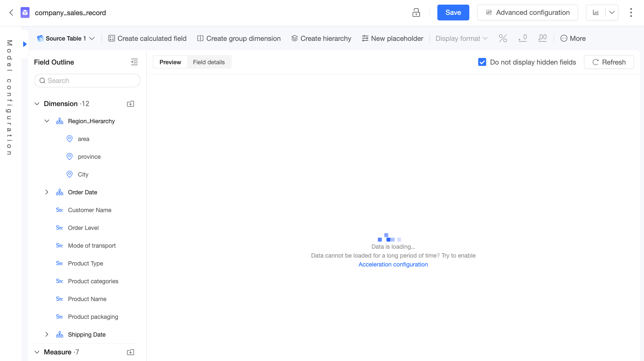Image resolution: width=644 pixels, height=361 pixels.
Task: Collapse the Field Outline list icon
Action: point(134,62)
